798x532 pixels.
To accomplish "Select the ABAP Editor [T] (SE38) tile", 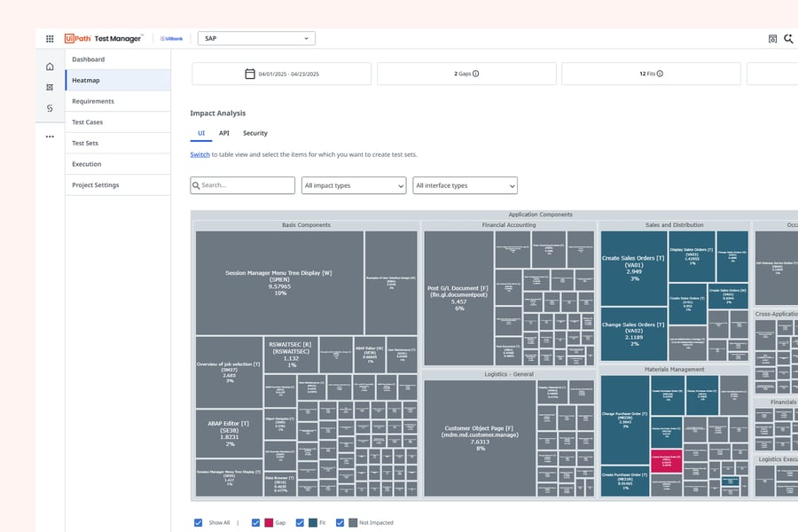I will 229,434.
